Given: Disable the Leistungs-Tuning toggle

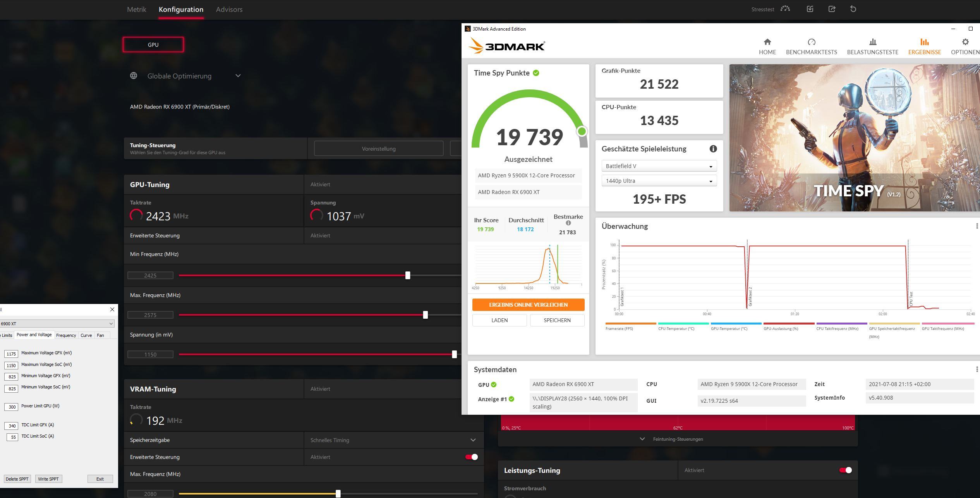Looking at the screenshot, I should [845, 470].
